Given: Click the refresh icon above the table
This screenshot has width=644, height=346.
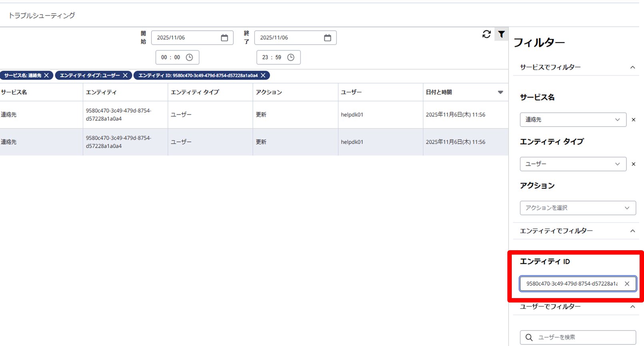Looking at the screenshot, I should [x=486, y=34].
